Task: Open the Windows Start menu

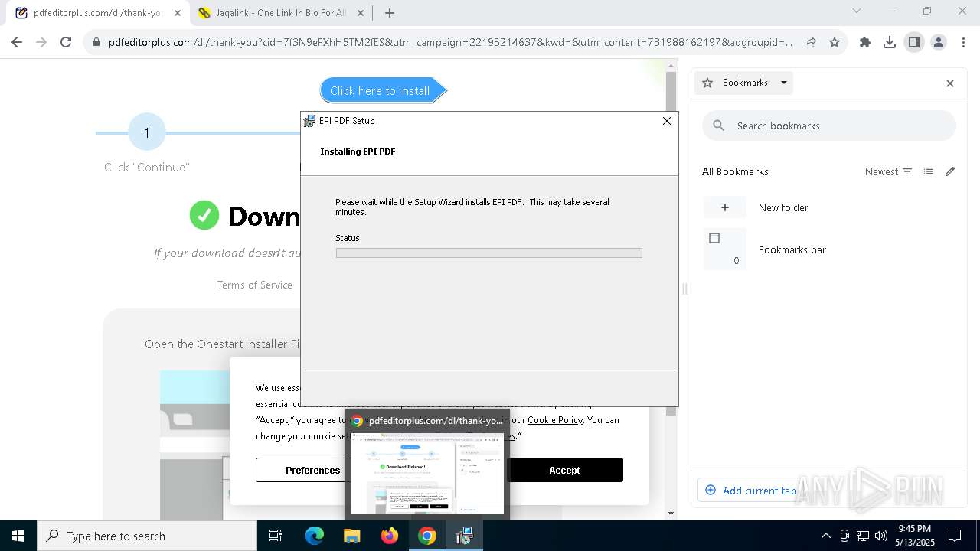Action: (18, 536)
